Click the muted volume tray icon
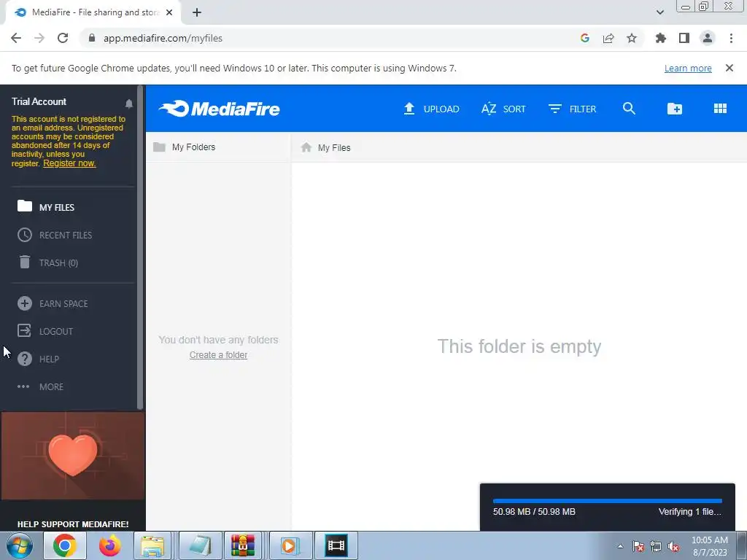 673,546
